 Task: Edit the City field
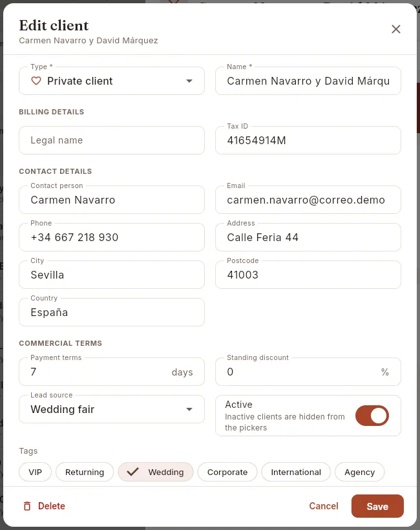click(112, 275)
